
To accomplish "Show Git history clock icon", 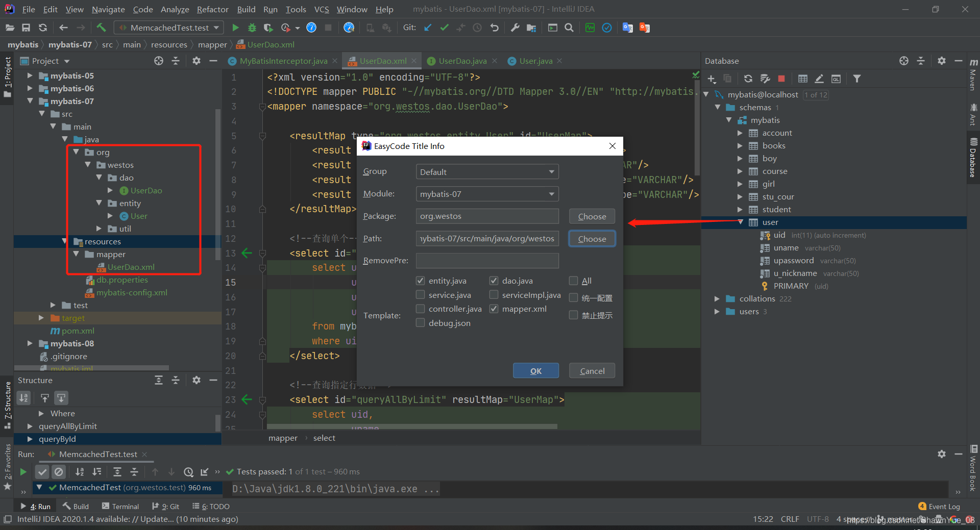I will [x=477, y=28].
